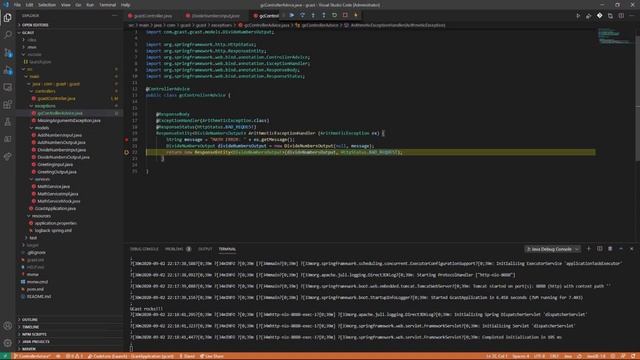The image size is (640, 360).
Task: Open the Extensions view icon
Action: pos(8,104)
